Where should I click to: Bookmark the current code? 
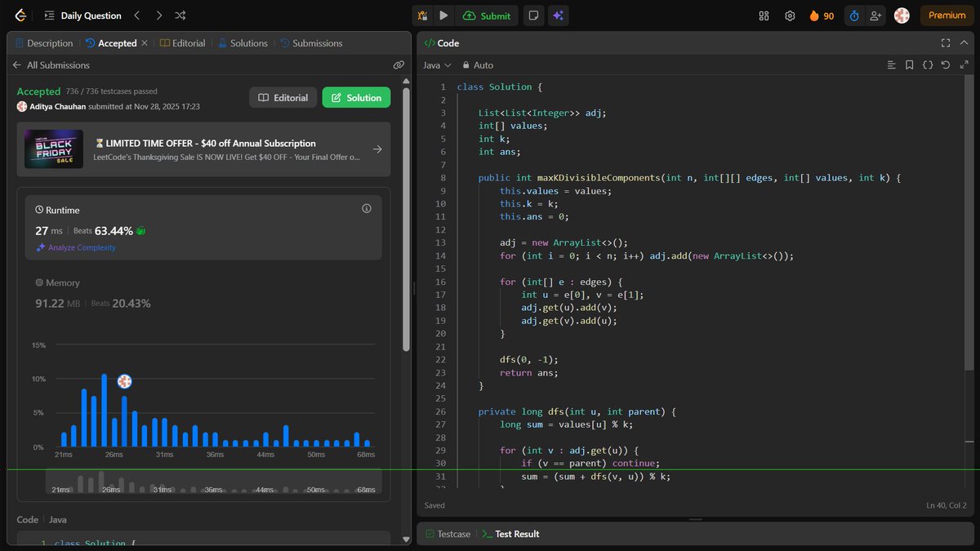point(910,64)
